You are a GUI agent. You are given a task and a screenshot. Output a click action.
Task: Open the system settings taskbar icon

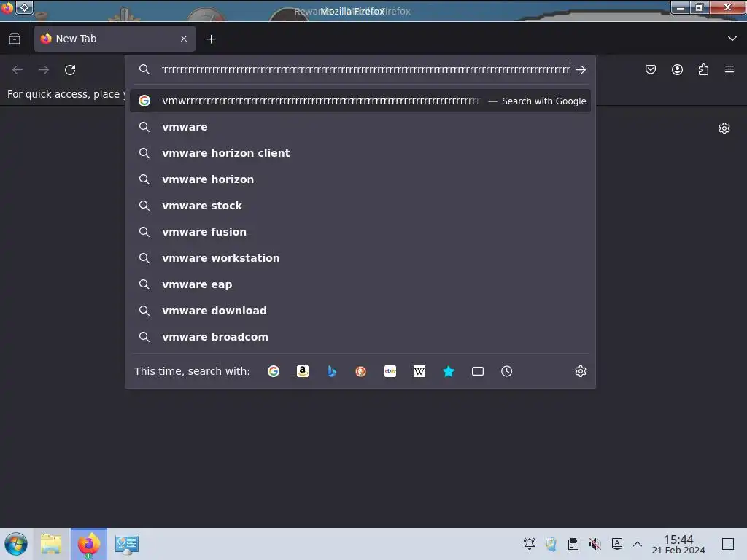point(127,544)
